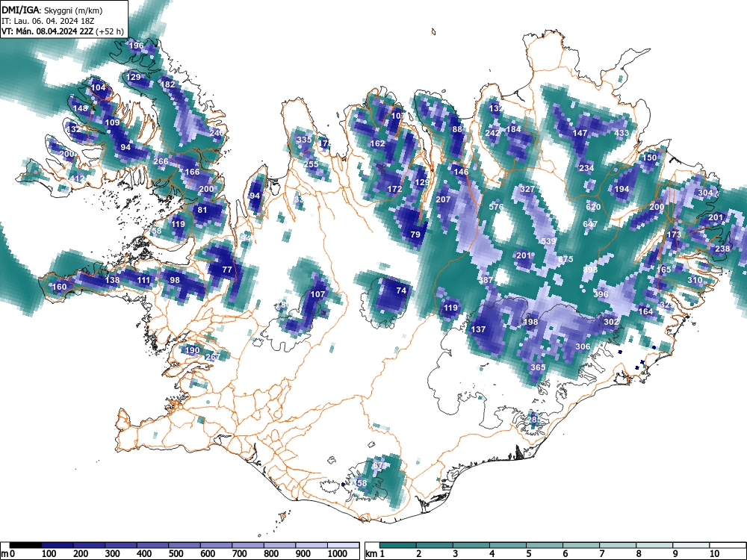747x560 pixels.
Task: Click visibility value 190 on the map
Action: pos(192,350)
